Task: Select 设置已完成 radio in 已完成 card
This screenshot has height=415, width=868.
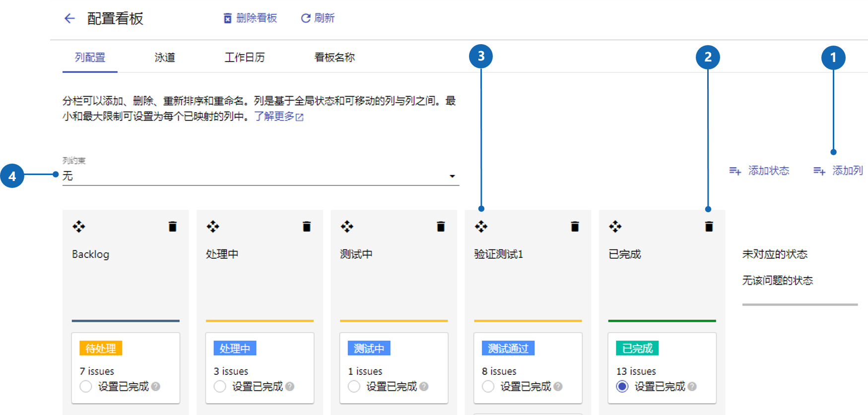Action: [x=622, y=386]
